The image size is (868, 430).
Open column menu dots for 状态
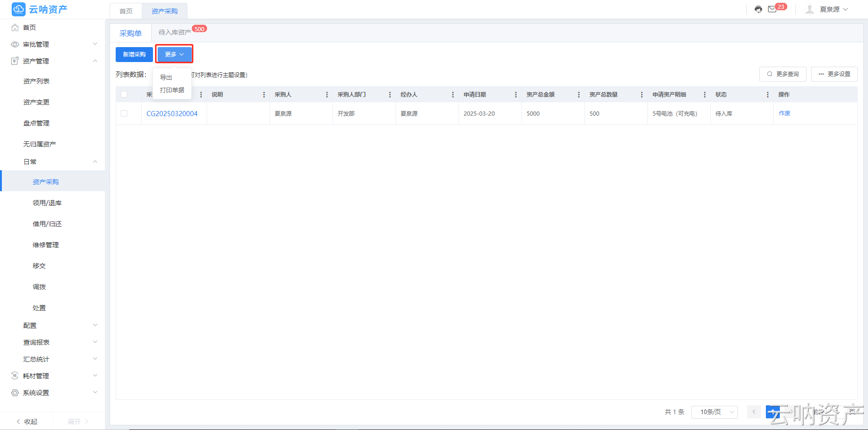tap(768, 95)
